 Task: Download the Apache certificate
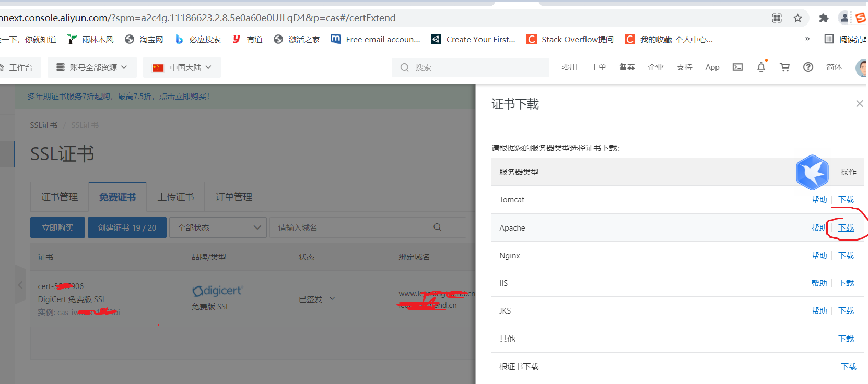pyautogui.click(x=846, y=228)
